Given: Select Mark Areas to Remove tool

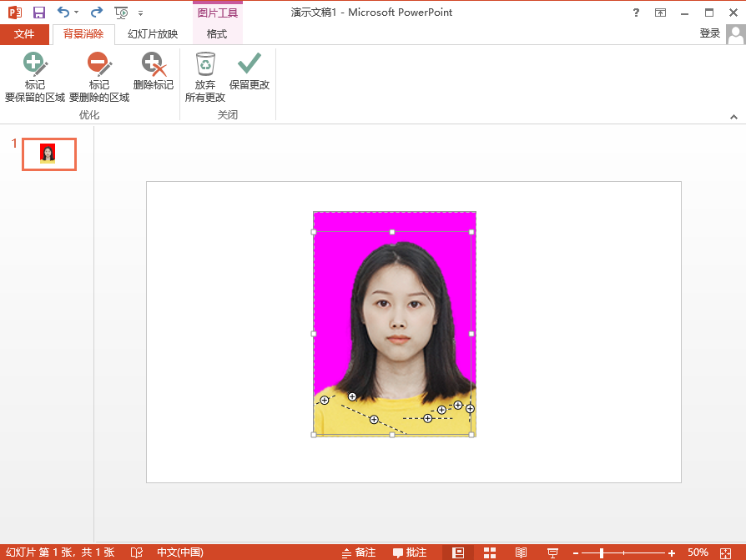Looking at the screenshot, I should click(99, 77).
